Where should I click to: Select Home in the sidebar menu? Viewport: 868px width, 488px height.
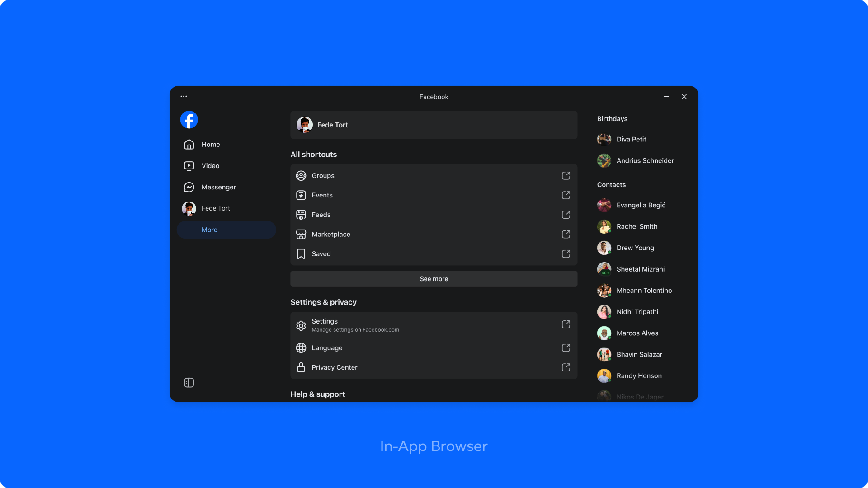(226, 145)
